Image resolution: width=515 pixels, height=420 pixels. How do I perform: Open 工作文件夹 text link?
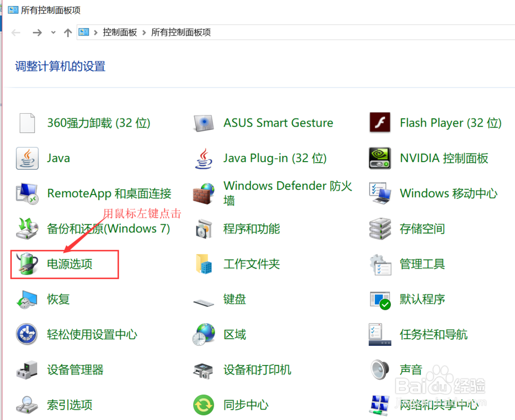click(x=252, y=264)
